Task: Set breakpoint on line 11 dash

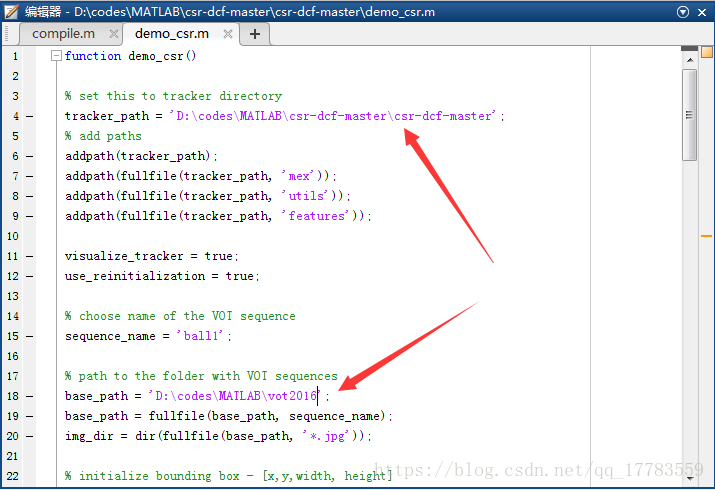Action: 29,257
